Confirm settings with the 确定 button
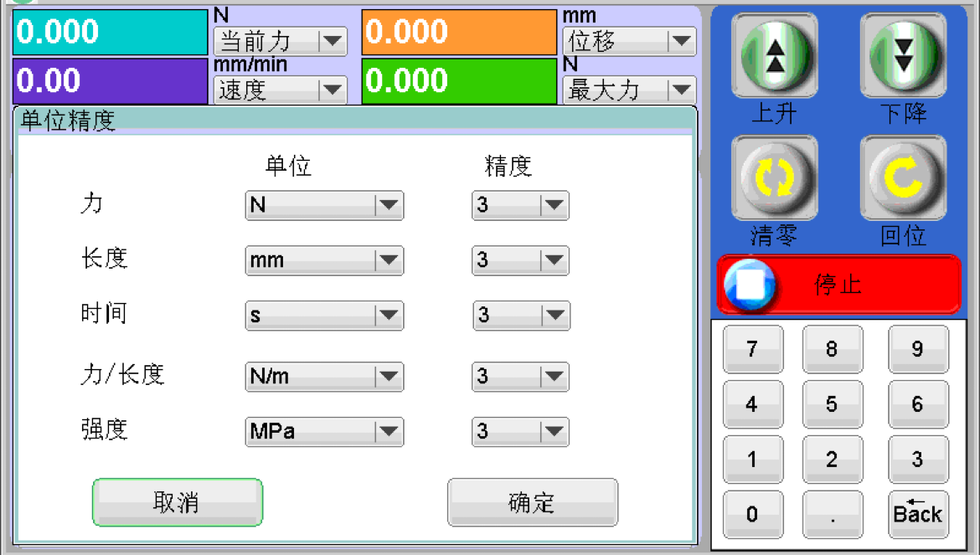The image size is (980, 555). [533, 502]
